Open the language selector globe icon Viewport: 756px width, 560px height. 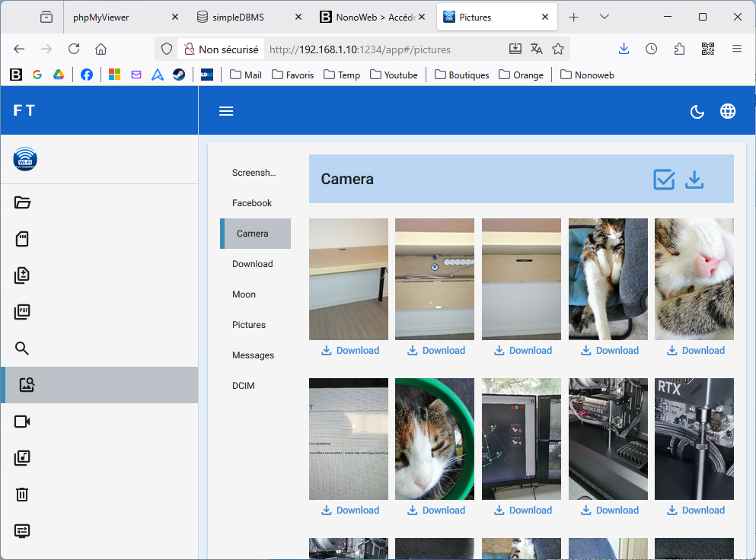click(728, 111)
